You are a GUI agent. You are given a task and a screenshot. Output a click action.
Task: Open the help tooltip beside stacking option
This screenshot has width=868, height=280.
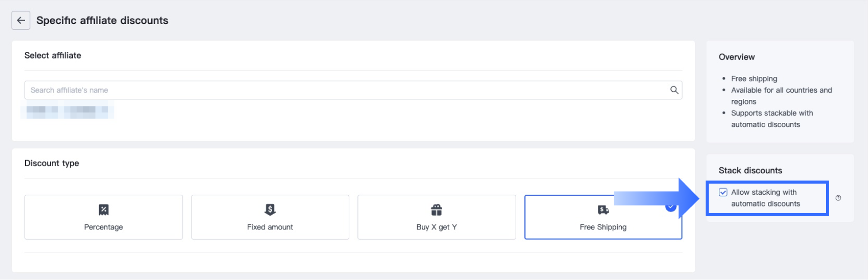coord(838,198)
